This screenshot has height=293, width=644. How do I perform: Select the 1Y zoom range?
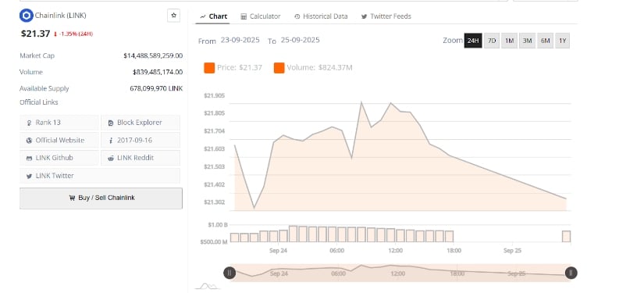[x=563, y=41]
